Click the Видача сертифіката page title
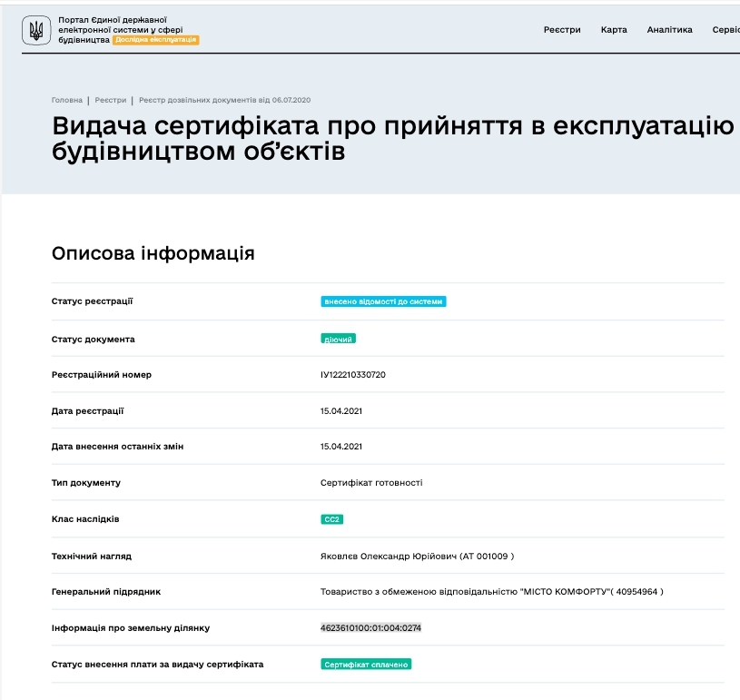The width and height of the screenshot is (740, 700). pyautogui.click(x=393, y=138)
